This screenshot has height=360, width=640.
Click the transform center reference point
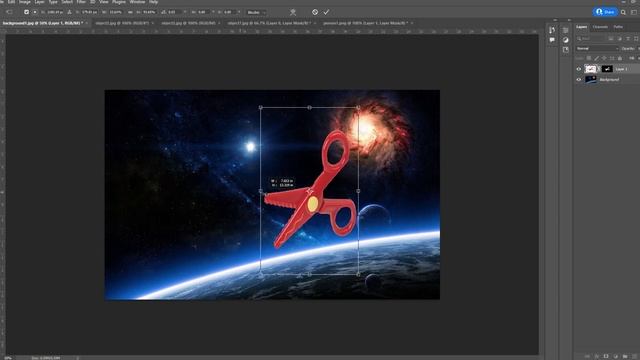click(x=309, y=191)
